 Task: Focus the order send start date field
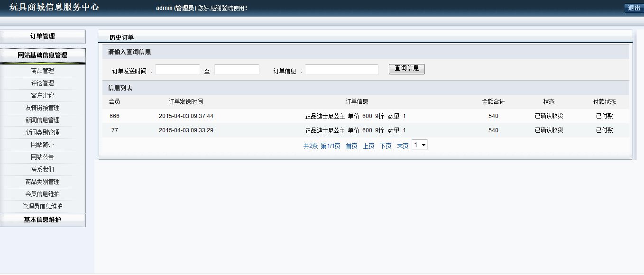click(x=177, y=70)
